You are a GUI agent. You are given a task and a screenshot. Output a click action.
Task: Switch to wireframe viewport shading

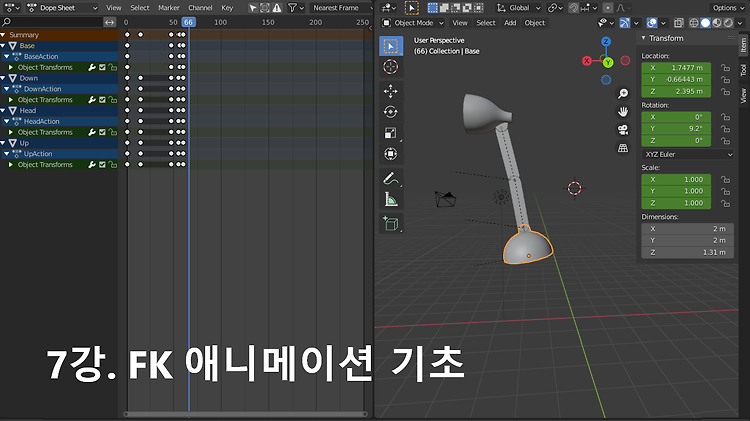pos(694,22)
